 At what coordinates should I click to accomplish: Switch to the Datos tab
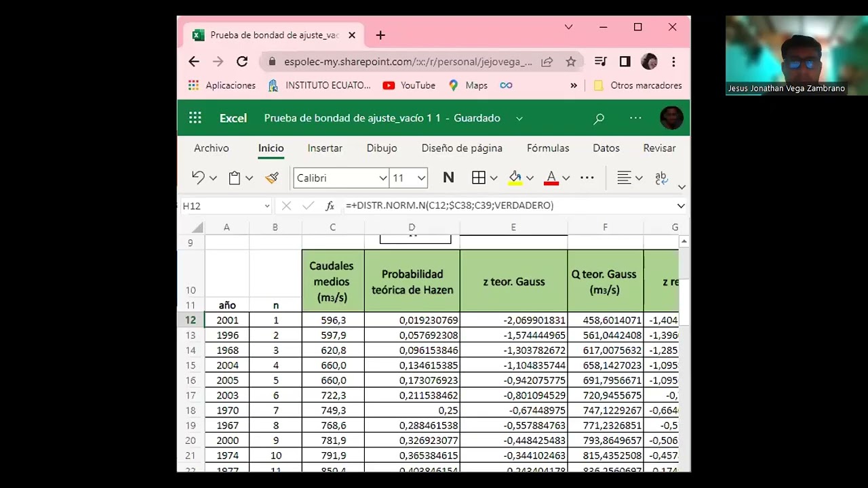click(606, 148)
